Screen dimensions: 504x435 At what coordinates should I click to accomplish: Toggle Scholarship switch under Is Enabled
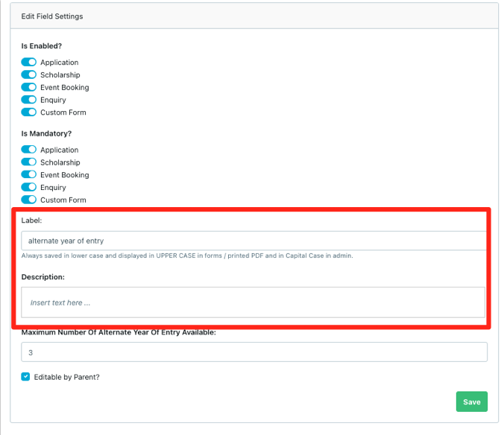point(28,75)
